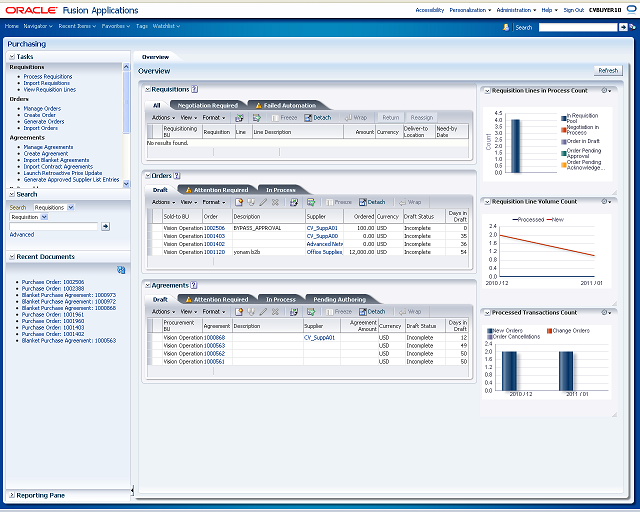Click Edit pencil icon in Orders toolbar
Viewport: 640px width, 512px height.
click(263, 202)
